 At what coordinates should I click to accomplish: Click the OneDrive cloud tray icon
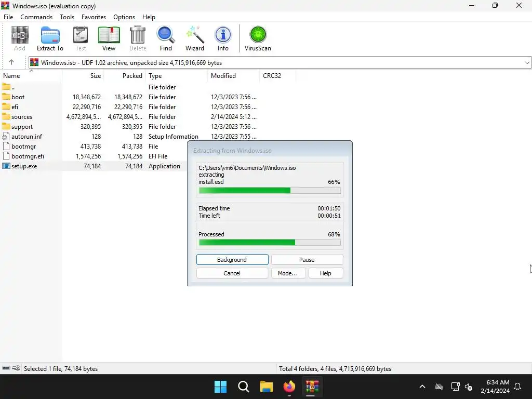pos(439,387)
